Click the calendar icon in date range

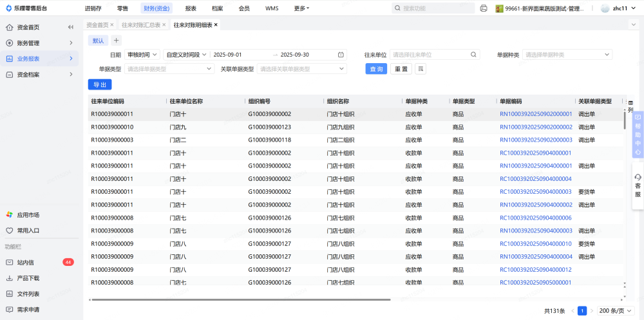341,55
